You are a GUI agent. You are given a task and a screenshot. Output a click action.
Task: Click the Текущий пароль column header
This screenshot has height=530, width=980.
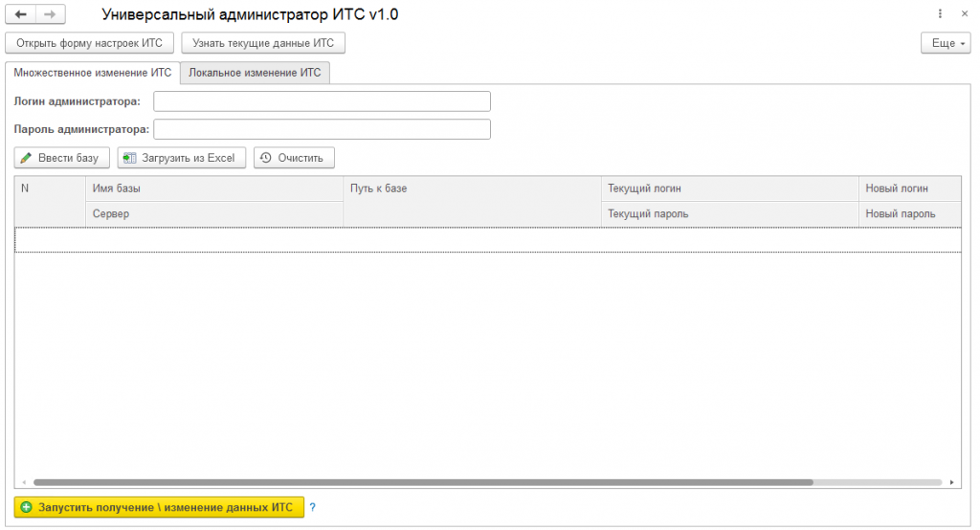tap(729, 213)
